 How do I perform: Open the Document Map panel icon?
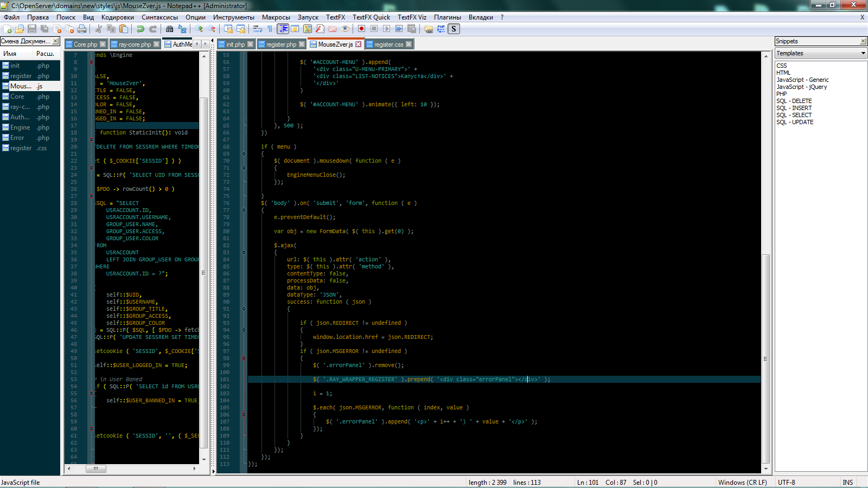click(308, 29)
